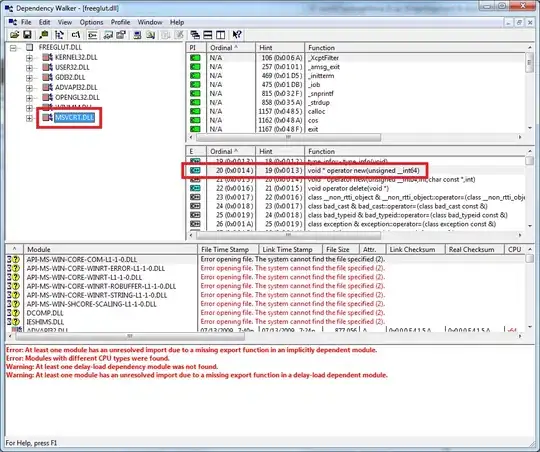The height and width of the screenshot is (452, 540).
Task: Click the Cascade windows toolbar icon
Action: (x=195, y=34)
